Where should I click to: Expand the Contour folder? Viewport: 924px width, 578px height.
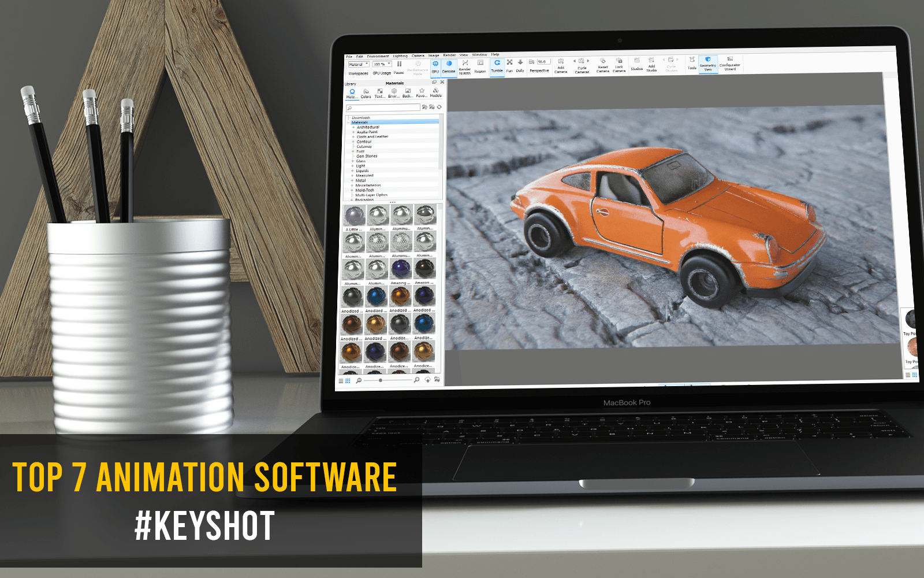tap(353, 142)
